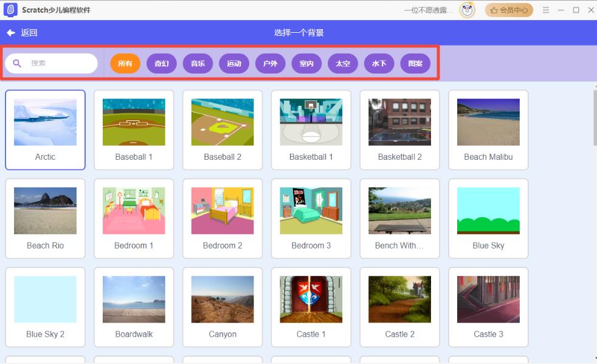Type in the 搜索 search field

(x=61, y=63)
